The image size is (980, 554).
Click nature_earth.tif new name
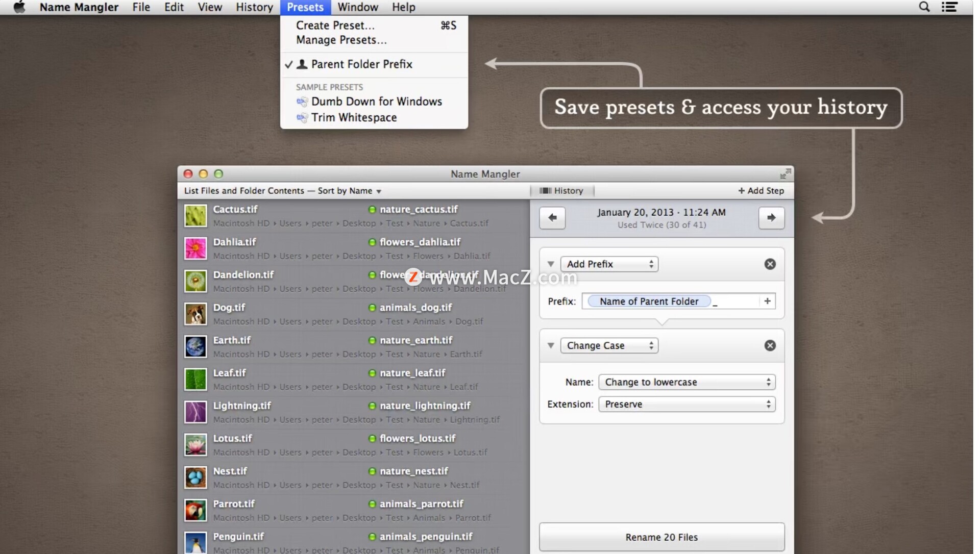pyautogui.click(x=416, y=340)
